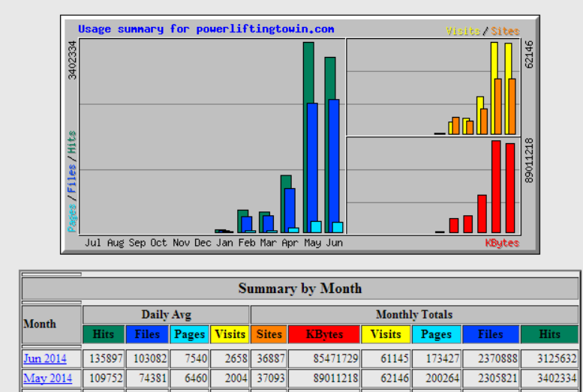Select the blue Files header under Daily Avg
The image size is (583, 392).
click(147, 334)
